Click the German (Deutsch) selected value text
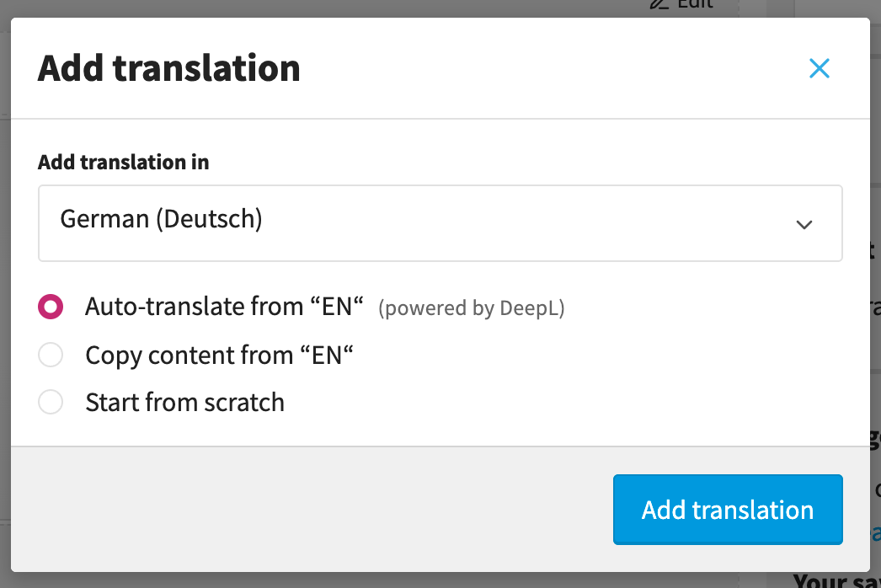 [x=161, y=219]
